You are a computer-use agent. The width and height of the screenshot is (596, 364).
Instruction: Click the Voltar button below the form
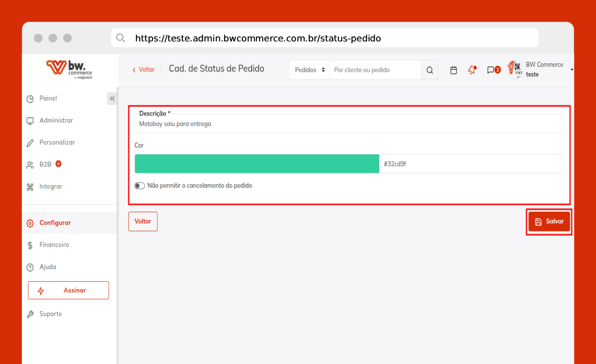pos(143,221)
